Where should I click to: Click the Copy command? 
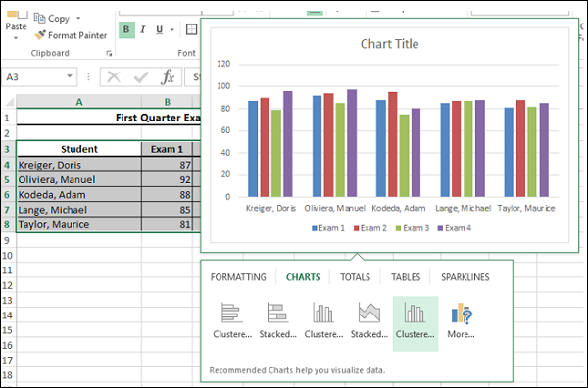point(52,18)
